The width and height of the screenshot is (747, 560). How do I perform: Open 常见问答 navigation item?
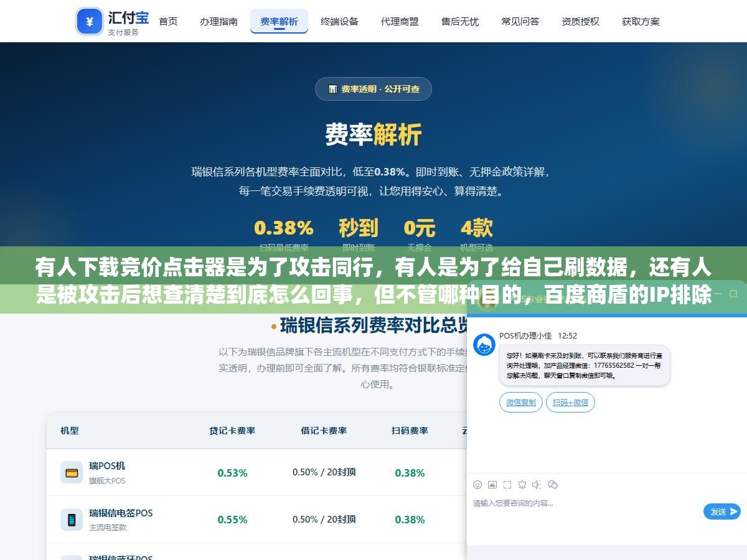pyautogui.click(x=520, y=21)
